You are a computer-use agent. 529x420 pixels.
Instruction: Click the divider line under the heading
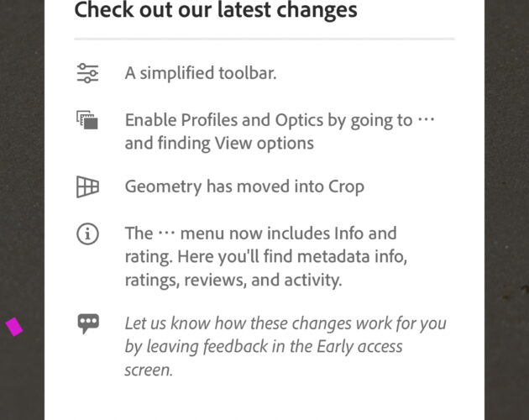[264, 39]
